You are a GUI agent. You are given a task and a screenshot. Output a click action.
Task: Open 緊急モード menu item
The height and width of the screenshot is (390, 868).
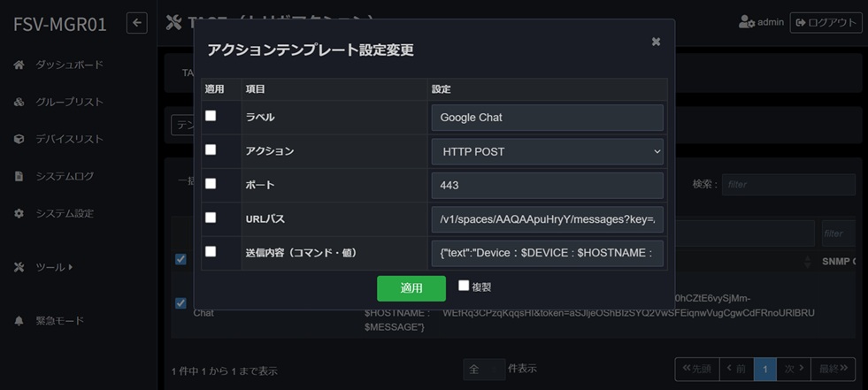[60, 321]
